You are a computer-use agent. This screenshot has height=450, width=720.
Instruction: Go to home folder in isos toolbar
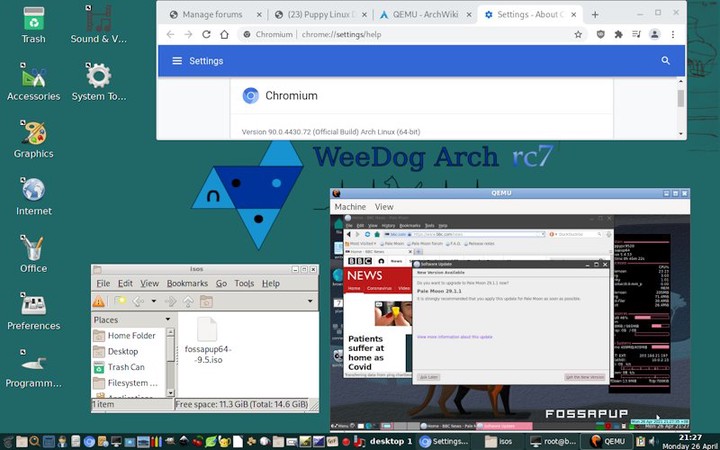coord(206,301)
